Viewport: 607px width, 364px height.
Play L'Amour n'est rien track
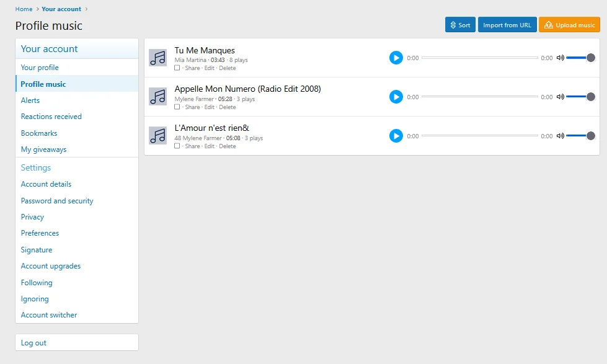pos(396,136)
